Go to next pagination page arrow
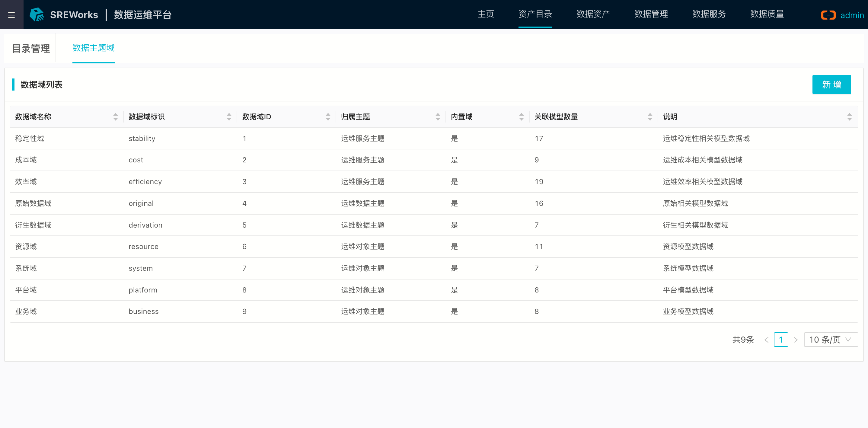 (796, 340)
